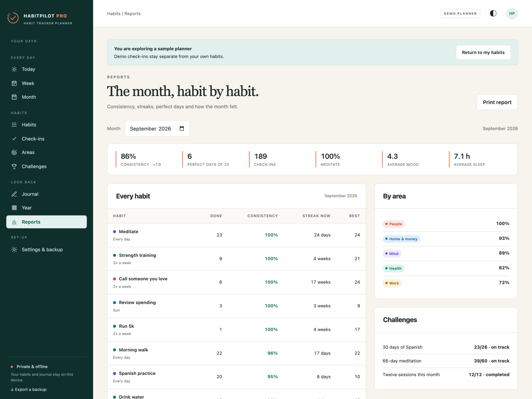Click Return to my habits button
532x399 pixels.
pyautogui.click(x=483, y=52)
